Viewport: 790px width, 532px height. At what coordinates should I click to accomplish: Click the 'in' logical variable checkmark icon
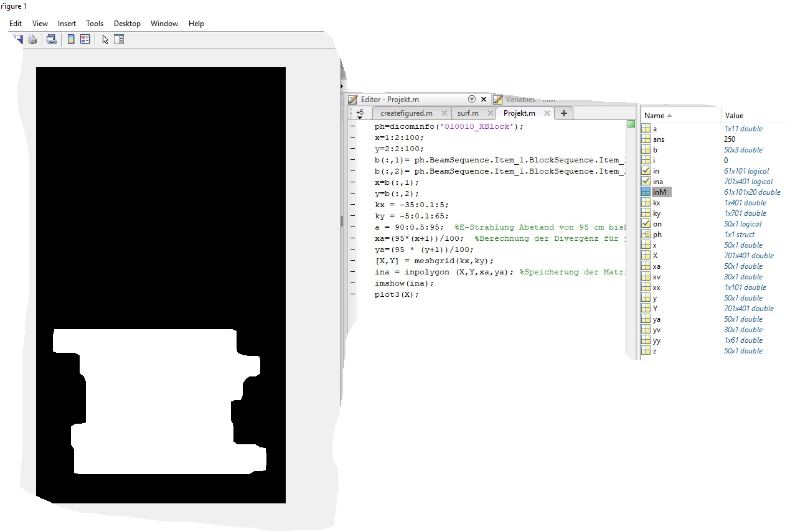tap(646, 171)
